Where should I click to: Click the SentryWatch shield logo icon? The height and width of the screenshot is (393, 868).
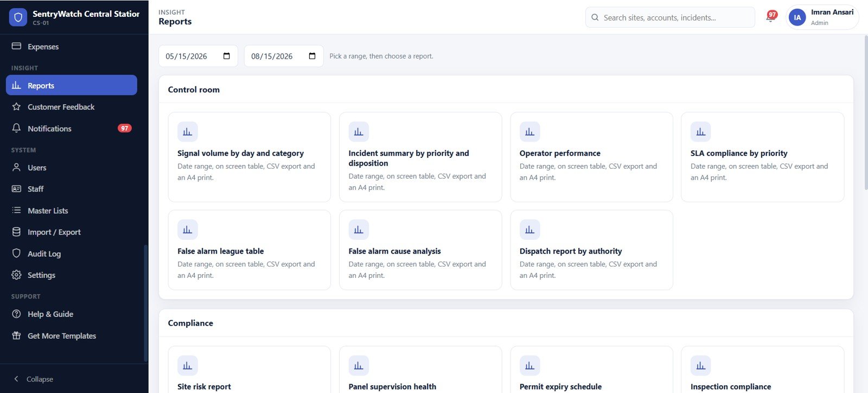[18, 17]
